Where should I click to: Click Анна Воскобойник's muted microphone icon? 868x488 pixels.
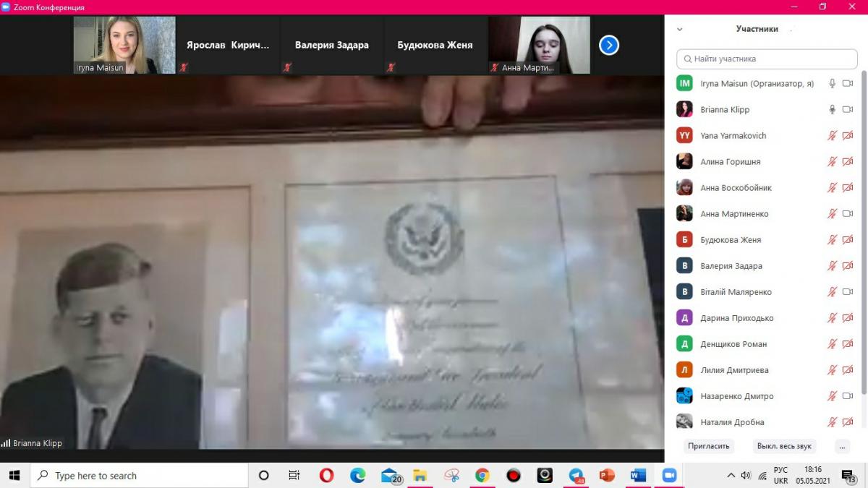pyautogui.click(x=833, y=188)
